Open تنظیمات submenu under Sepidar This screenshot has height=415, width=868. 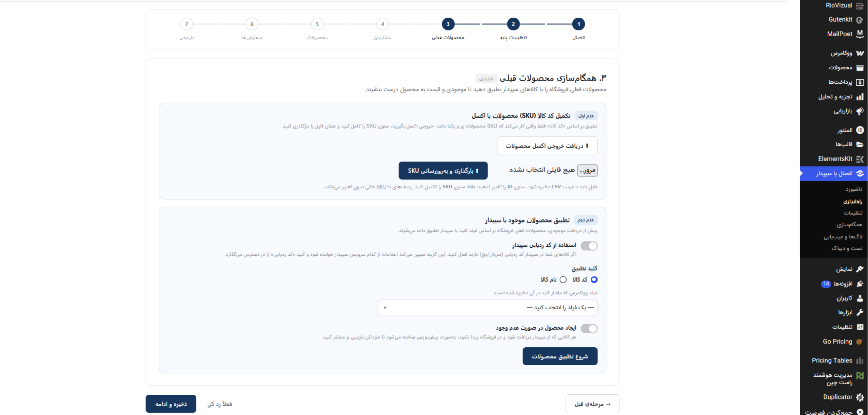[x=853, y=213]
